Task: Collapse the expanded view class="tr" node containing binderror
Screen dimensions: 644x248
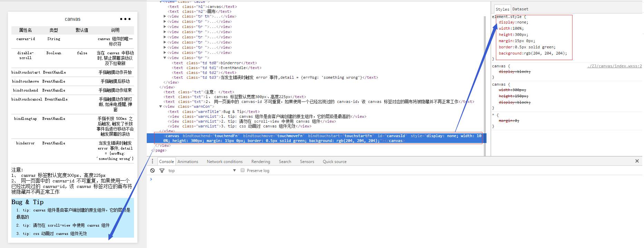Action: click(165, 58)
